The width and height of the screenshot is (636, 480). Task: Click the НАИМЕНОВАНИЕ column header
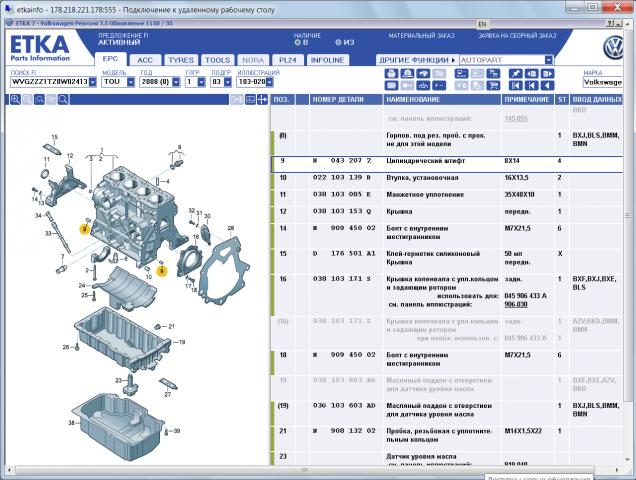pyautogui.click(x=442, y=99)
